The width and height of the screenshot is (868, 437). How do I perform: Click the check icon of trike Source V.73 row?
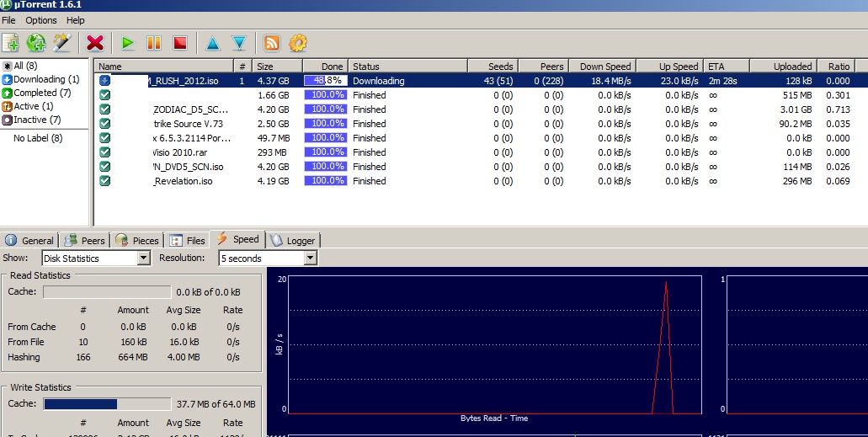(x=104, y=124)
